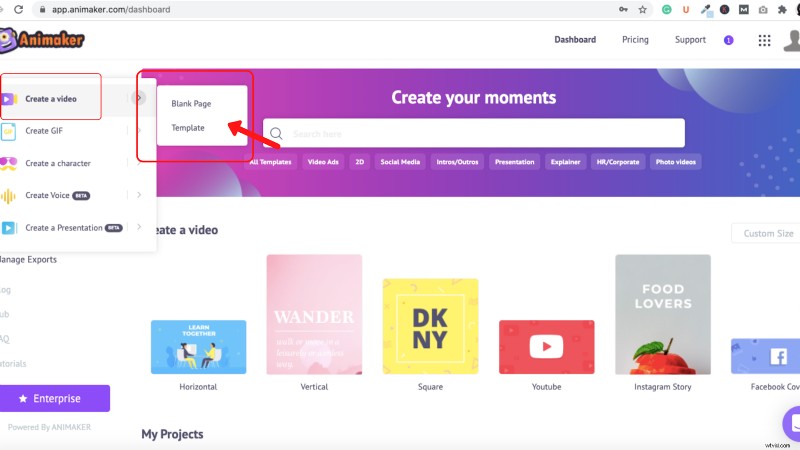This screenshot has width=800, height=450.
Task: Expand the Create a Presentation chevron
Action: pos(139,227)
